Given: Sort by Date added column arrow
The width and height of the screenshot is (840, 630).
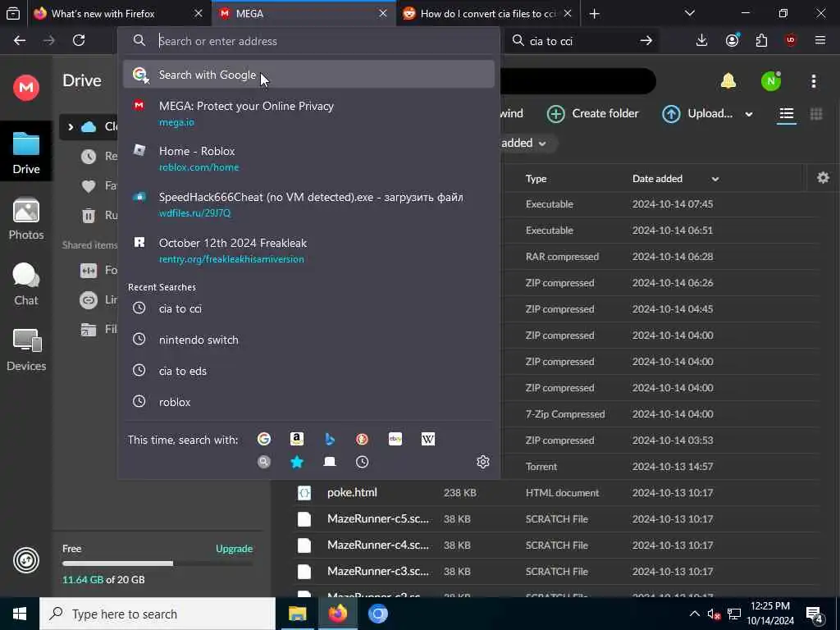Looking at the screenshot, I should click(715, 179).
